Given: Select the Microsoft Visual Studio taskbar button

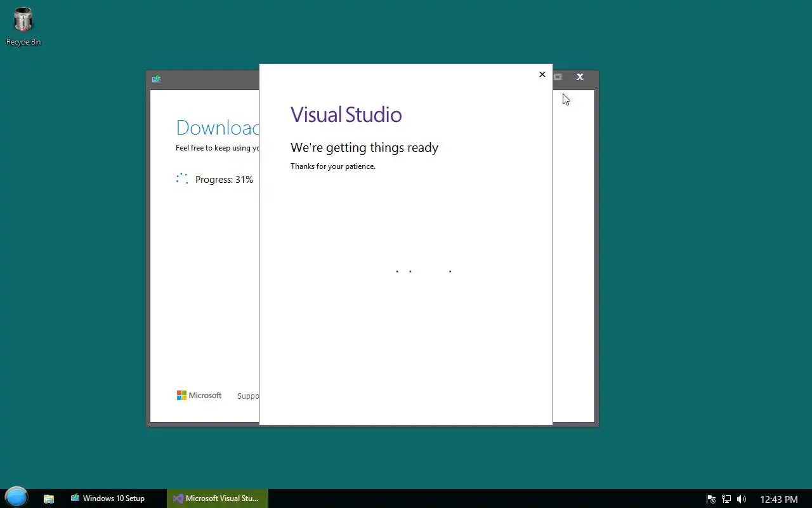Looking at the screenshot, I should (x=218, y=498).
